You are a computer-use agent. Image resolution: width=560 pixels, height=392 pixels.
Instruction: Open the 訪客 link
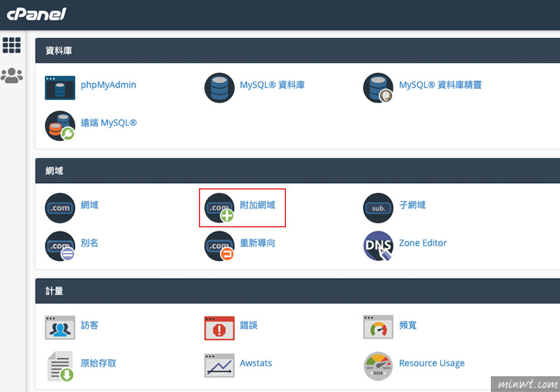click(x=90, y=325)
